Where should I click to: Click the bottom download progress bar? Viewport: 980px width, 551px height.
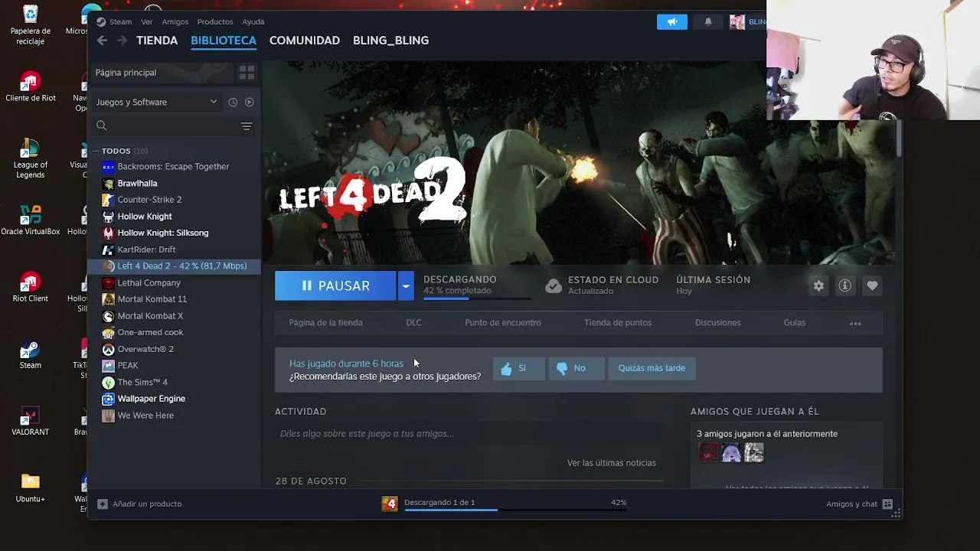pyautogui.click(x=515, y=510)
